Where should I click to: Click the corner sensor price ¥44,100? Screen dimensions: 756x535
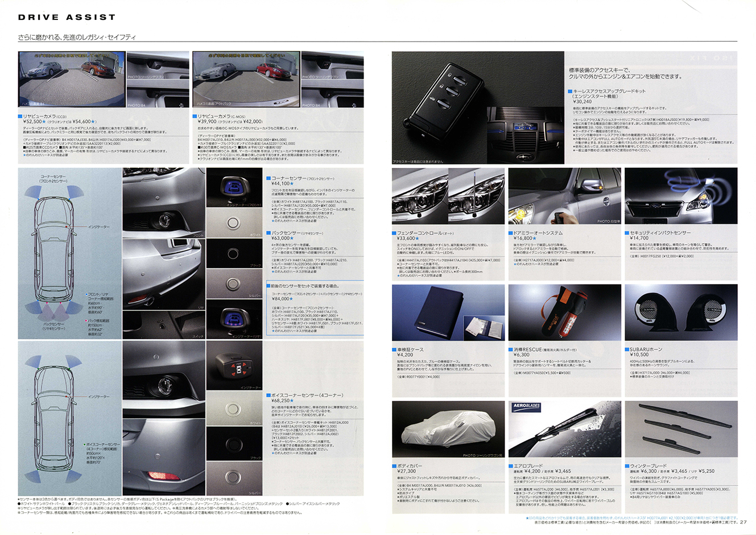coord(282,184)
